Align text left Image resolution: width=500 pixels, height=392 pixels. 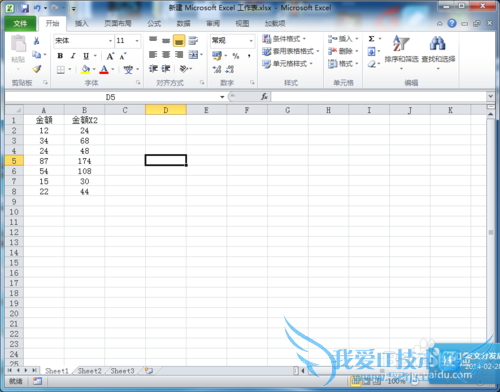click(x=153, y=54)
